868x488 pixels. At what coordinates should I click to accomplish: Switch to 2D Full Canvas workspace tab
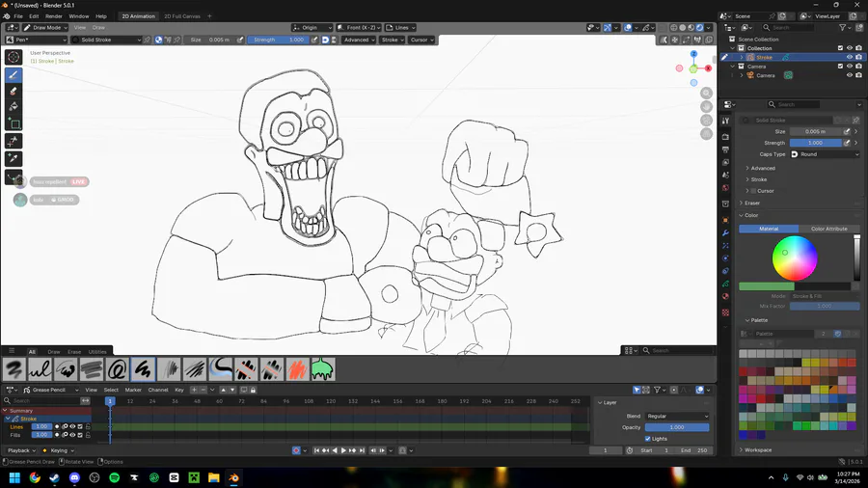[x=182, y=16]
